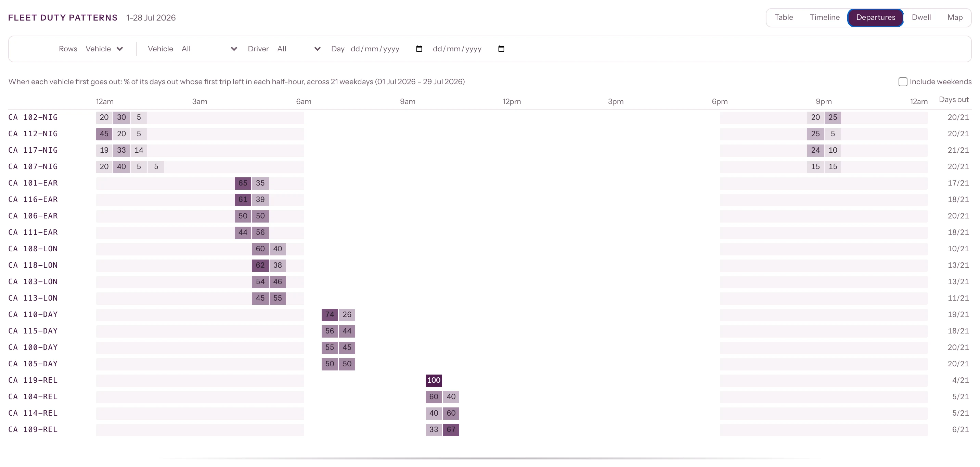Switch to the Timeline view tab
980x467 pixels.
point(824,17)
